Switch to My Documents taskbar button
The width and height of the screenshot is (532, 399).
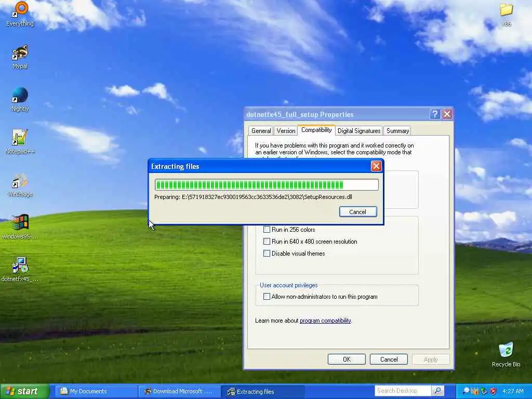click(96, 391)
